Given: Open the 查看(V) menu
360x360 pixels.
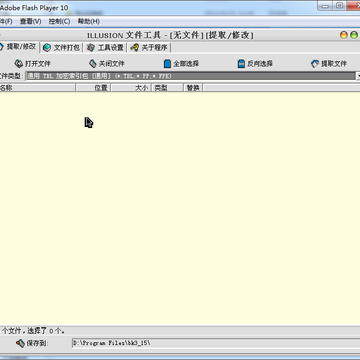Looking at the screenshot, I should [30, 21].
